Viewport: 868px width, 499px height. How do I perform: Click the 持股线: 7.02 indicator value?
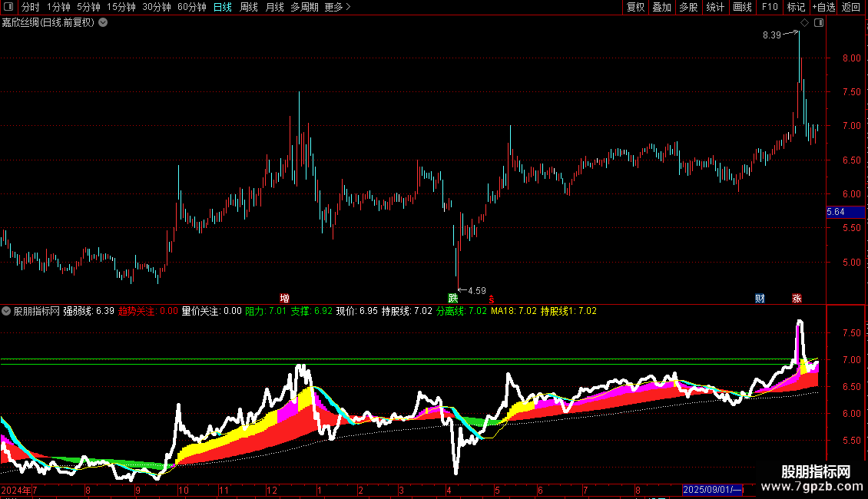coord(407,311)
